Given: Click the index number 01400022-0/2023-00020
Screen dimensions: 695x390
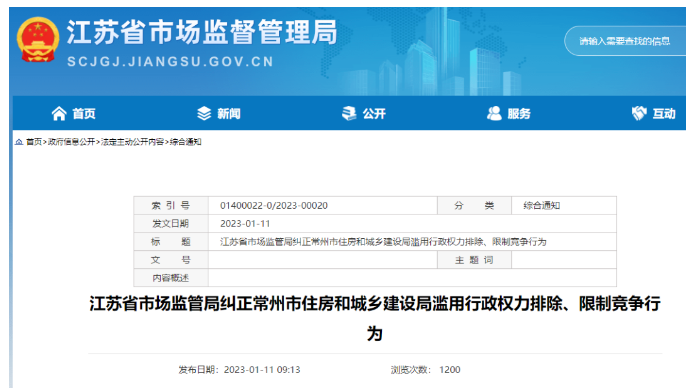Looking at the screenshot, I should tap(274, 206).
